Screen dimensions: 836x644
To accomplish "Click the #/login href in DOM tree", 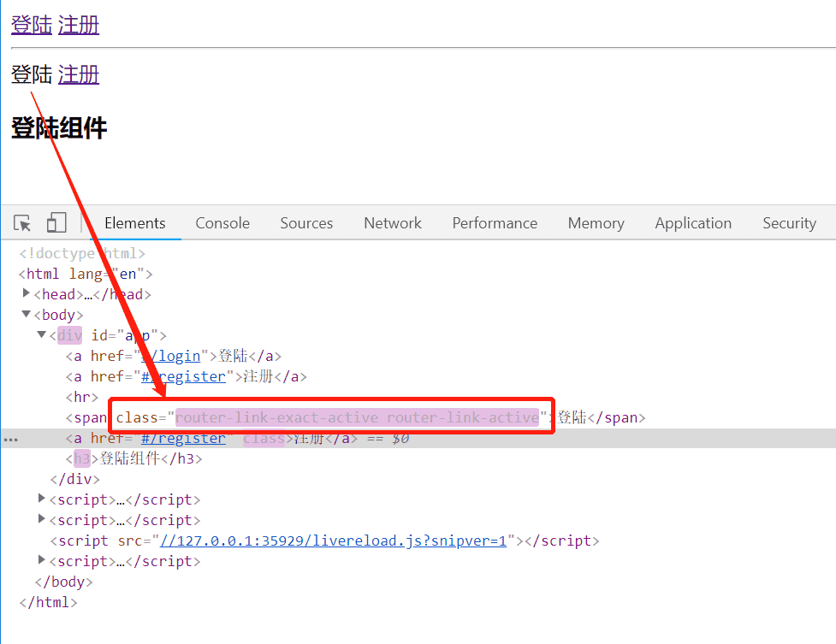I will point(170,356).
